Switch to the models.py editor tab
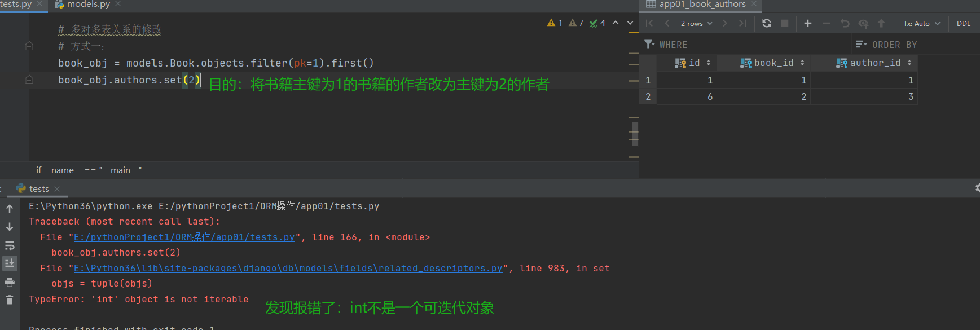This screenshot has height=330, width=980. pyautogui.click(x=88, y=5)
